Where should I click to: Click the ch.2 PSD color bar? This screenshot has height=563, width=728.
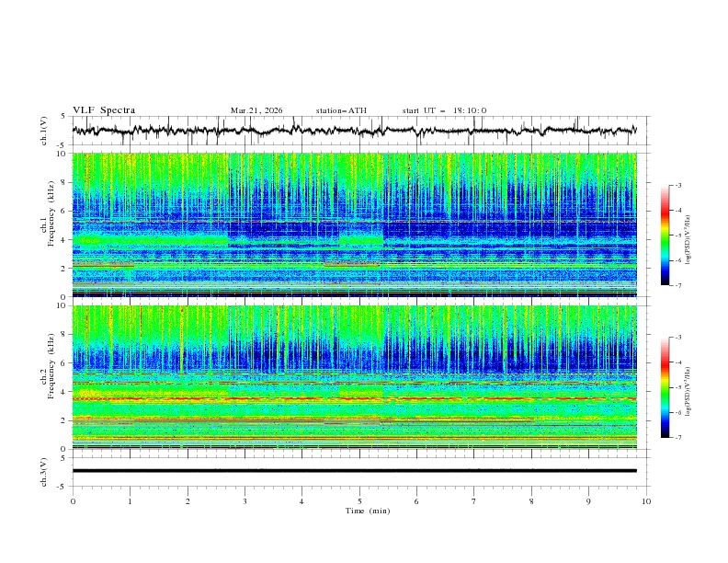pos(665,387)
